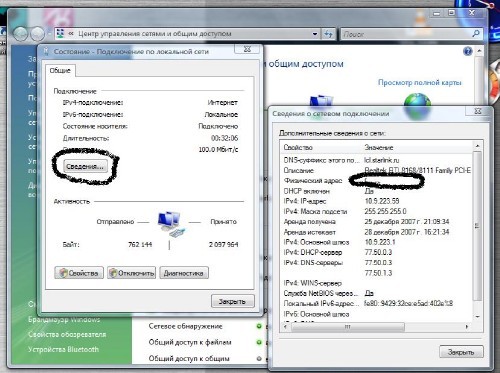The width and height of the screenshot is (500, 373).
Task: Maximize the Network and Sharing Center window
Action: coord(451,13)
